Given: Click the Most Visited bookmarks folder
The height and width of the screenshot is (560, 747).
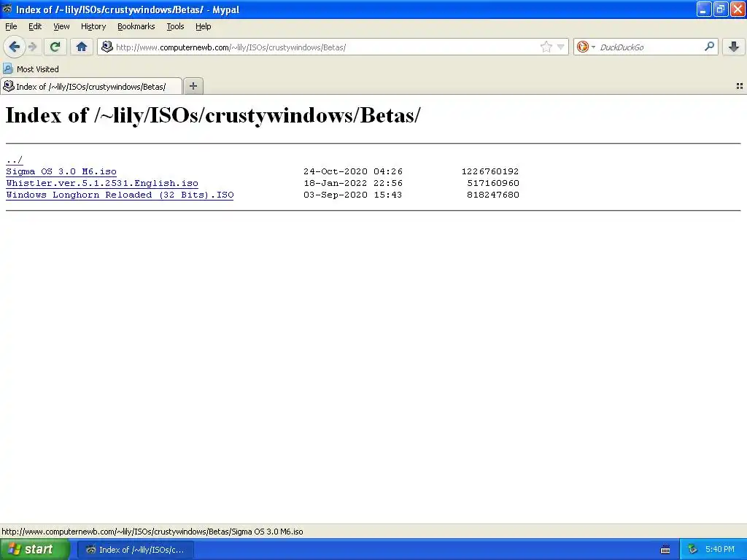Looking at the screenshot, I should click(x=31, y=69).
